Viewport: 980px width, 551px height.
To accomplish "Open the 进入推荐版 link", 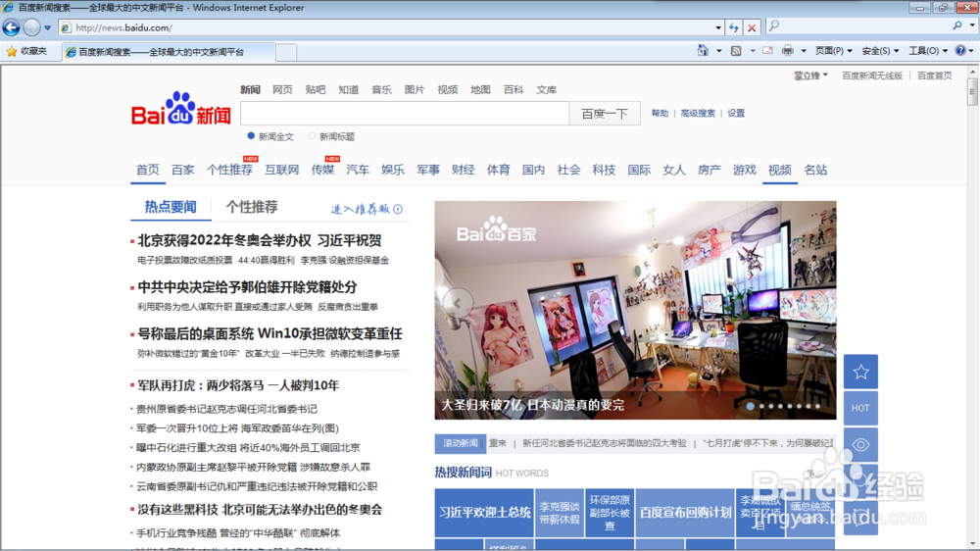I will click(360, 209).
